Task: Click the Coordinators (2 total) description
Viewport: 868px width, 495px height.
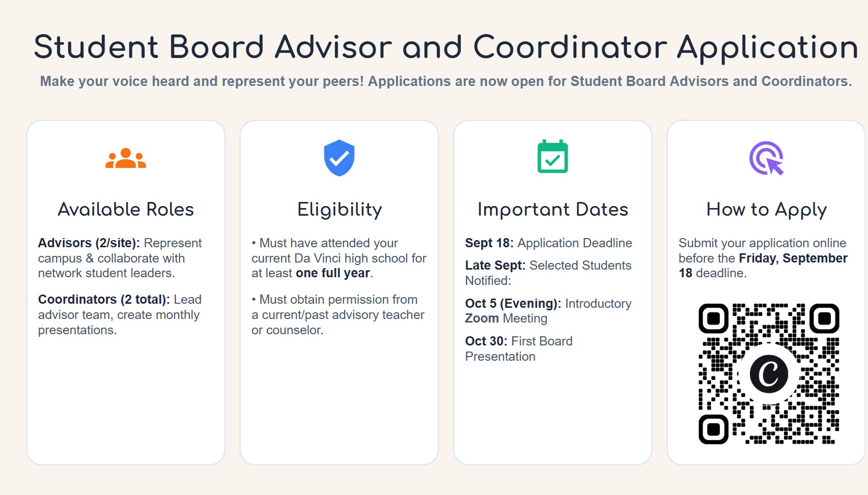Action: pyautogui.click(x=120, y=314)
